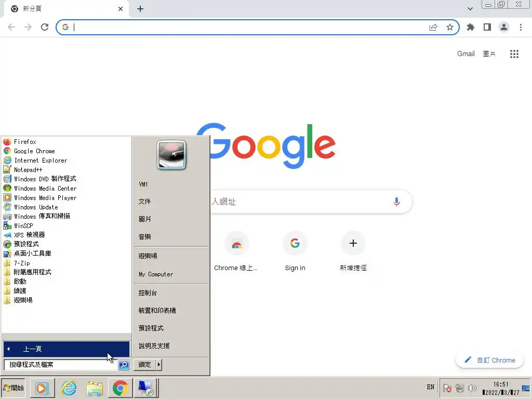Click the 鎖定 button
Screen dimensions: 532x399
pyautogui.click(x=144, y=364)
